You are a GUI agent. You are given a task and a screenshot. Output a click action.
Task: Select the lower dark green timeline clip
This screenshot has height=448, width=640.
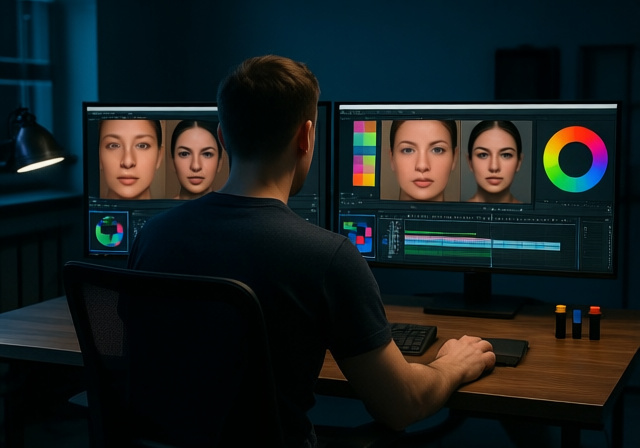tap(448, 253)
